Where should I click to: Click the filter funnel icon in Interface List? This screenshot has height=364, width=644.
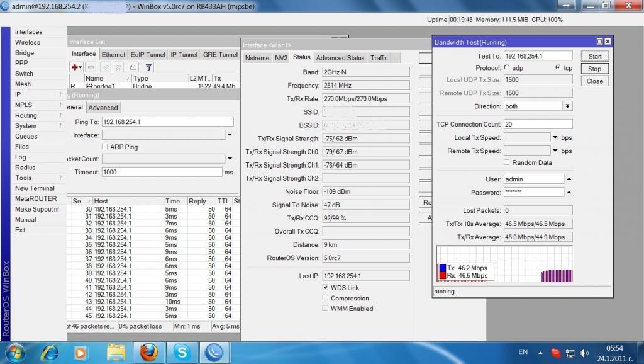[148, 67]
